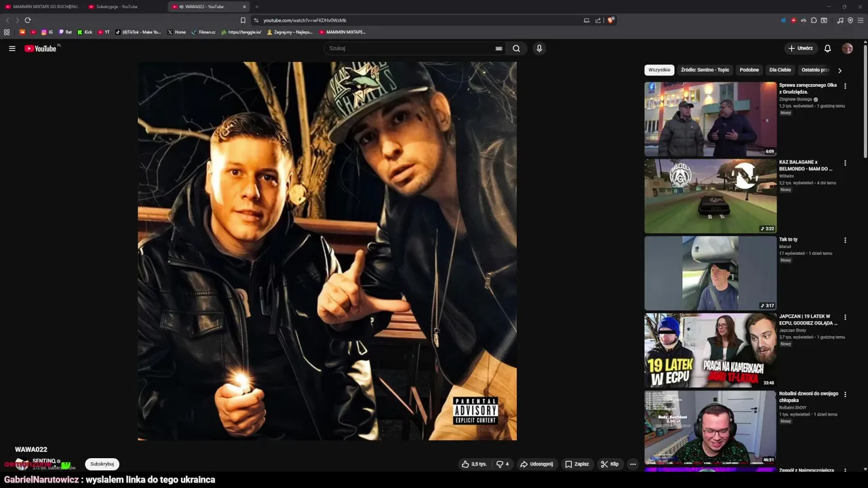Select the Dla Ciebie filter chip
Screen dimensions: 868x488
[x=780, y=70]
